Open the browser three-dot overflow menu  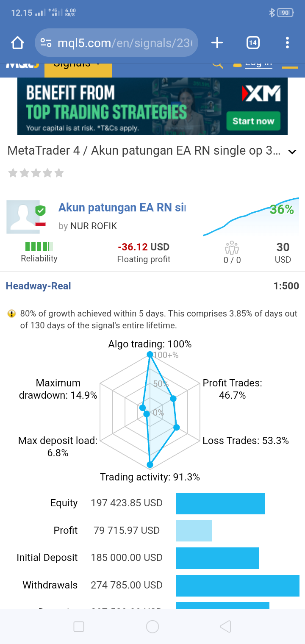point(287,43)
